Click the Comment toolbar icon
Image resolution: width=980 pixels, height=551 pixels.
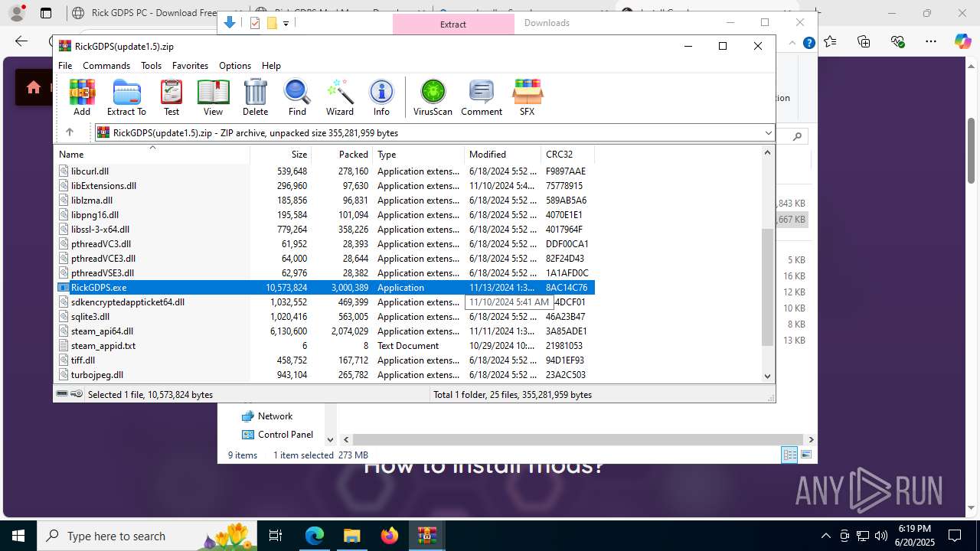[482, 97]
